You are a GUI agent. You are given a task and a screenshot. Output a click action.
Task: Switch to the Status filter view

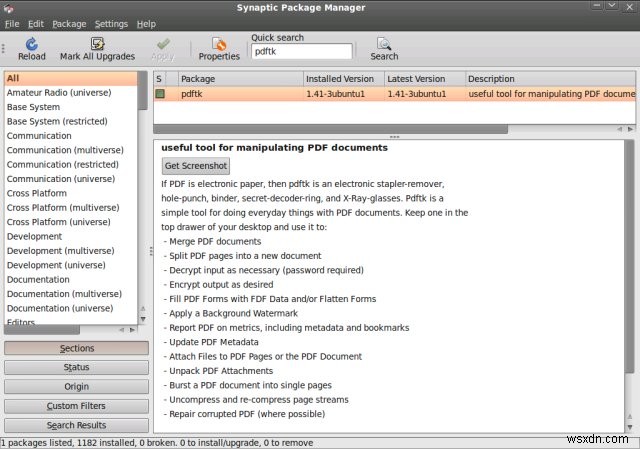[x=76, y=367]
